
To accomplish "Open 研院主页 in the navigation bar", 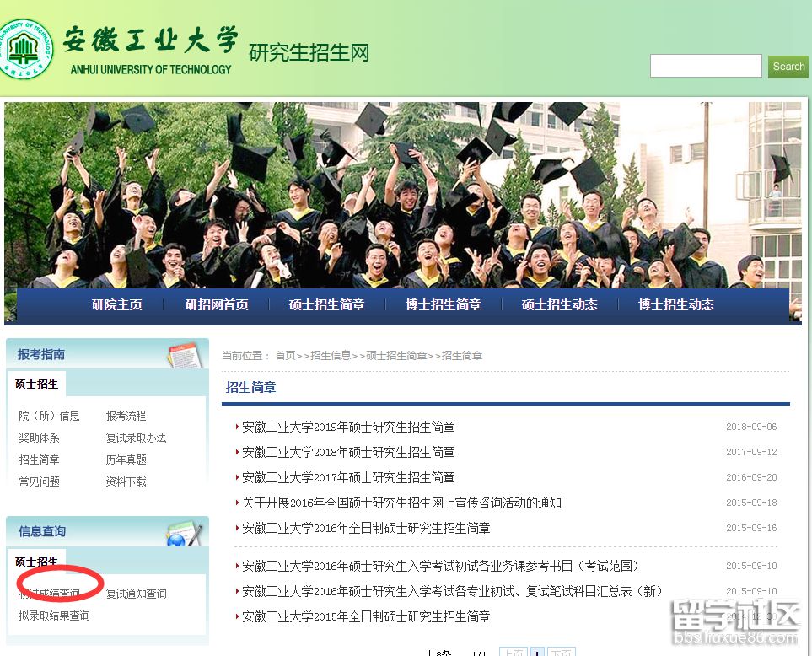I will point(117,305).
